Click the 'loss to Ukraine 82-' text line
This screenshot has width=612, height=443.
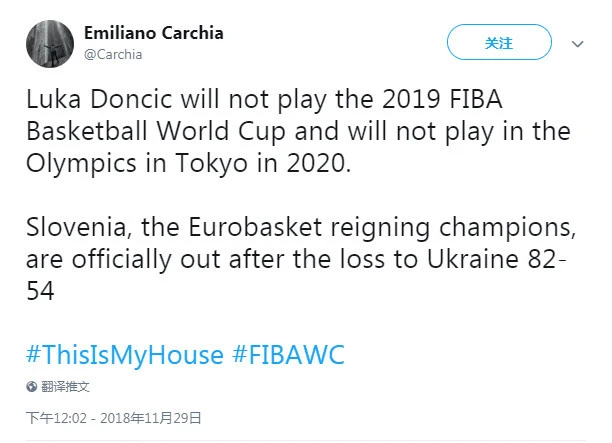(296, 259)
